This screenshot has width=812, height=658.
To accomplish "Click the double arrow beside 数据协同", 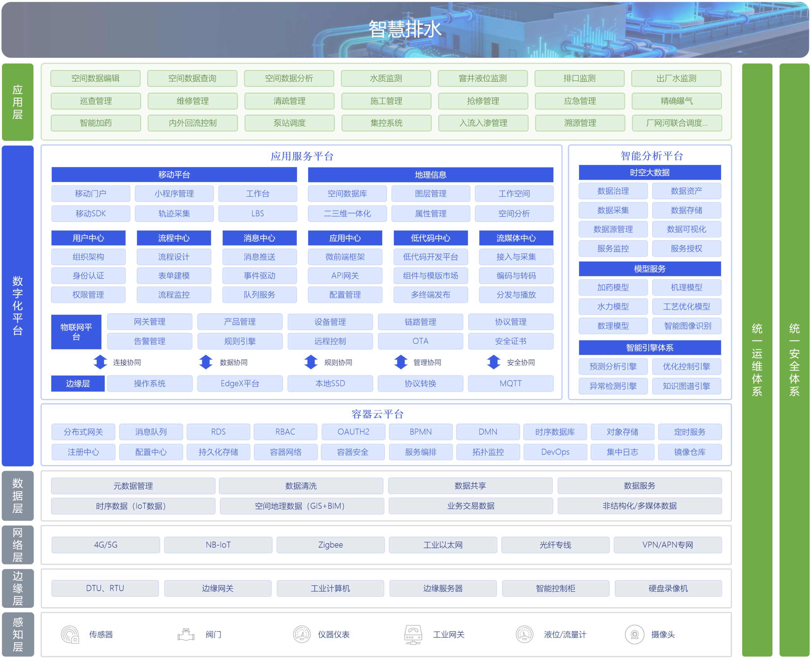I will (x=206, y=362).
